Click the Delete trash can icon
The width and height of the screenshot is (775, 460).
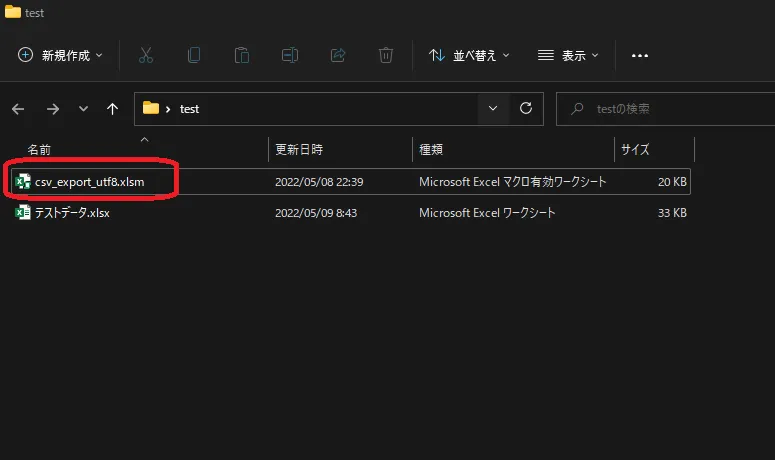pos(386,56)
